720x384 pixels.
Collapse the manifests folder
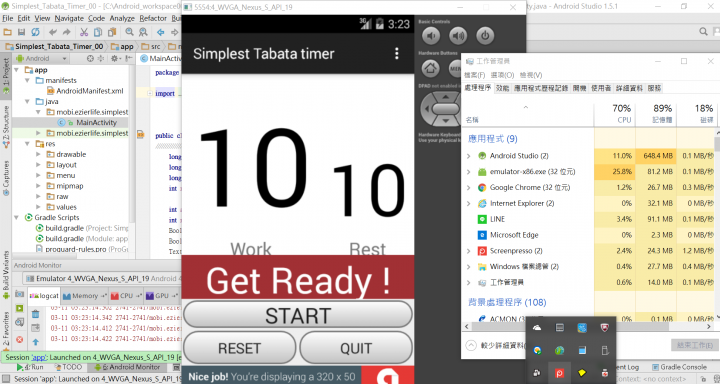[x=28, y=80]
